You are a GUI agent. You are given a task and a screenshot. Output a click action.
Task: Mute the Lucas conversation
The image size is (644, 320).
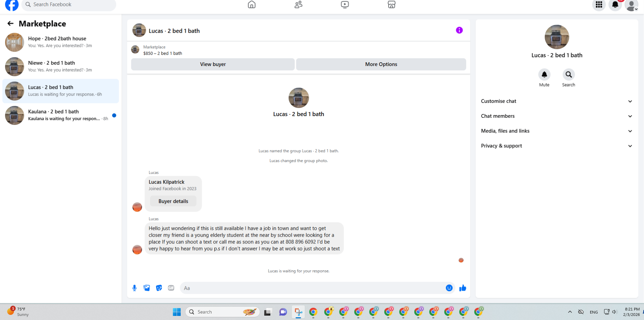tap(544, 75)
